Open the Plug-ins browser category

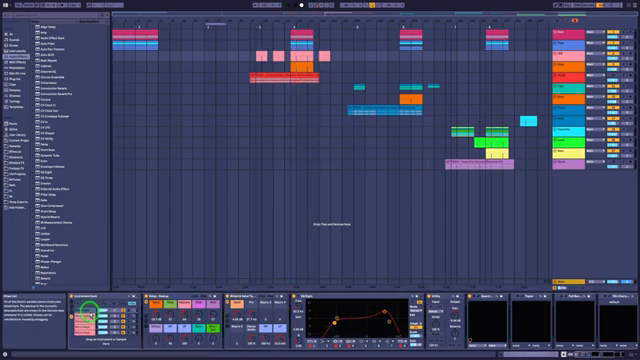(15, 79)
